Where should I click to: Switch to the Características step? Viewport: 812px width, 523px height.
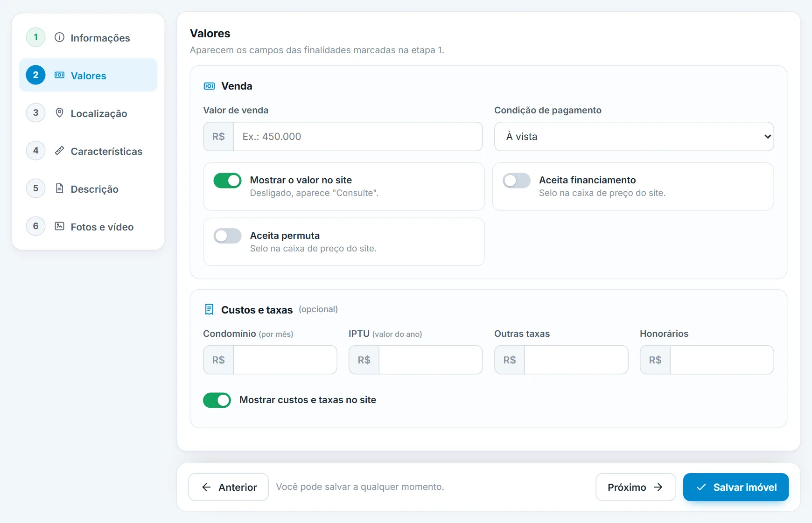pos(88,151)
